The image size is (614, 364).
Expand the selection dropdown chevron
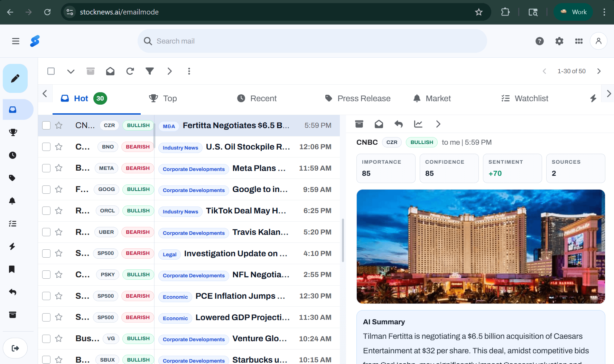tap(71, 71)
